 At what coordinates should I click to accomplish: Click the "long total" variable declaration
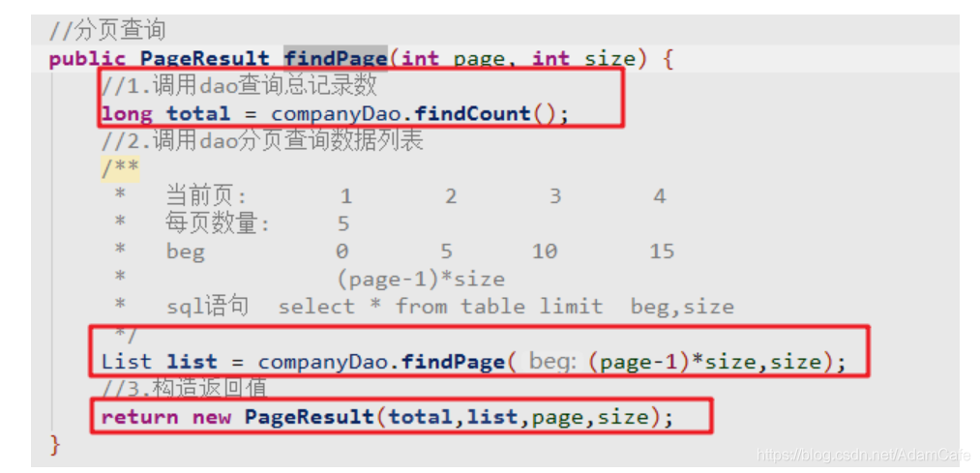coord(165,114)
